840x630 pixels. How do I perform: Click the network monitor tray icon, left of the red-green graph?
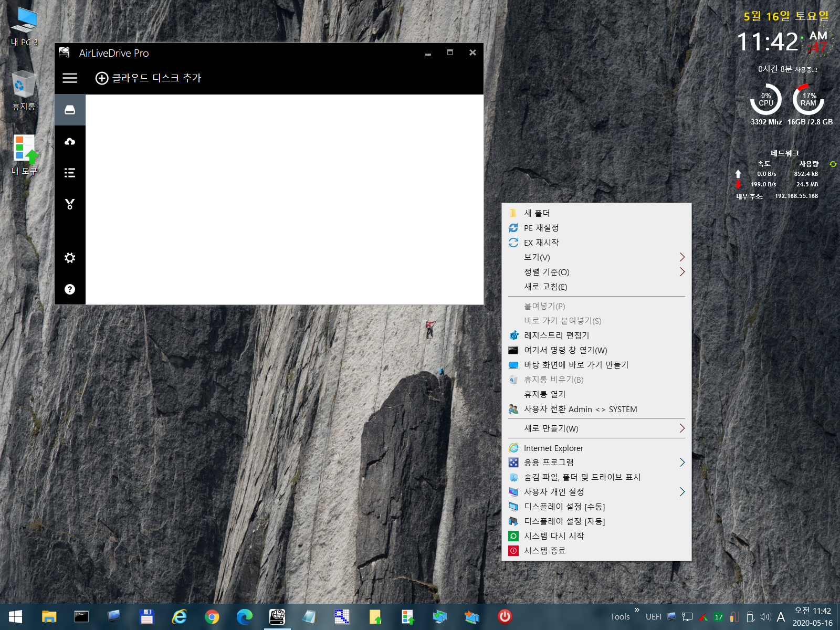click(x=687, y=617)
